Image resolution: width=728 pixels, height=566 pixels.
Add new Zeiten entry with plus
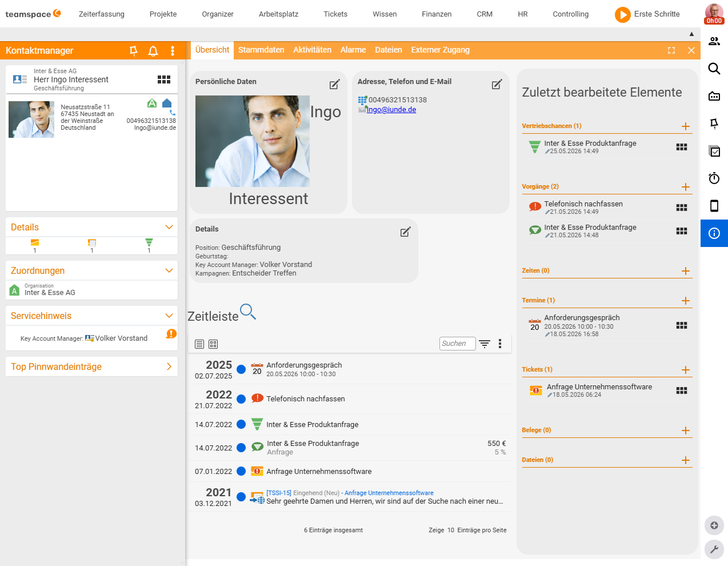pos(686,271)
